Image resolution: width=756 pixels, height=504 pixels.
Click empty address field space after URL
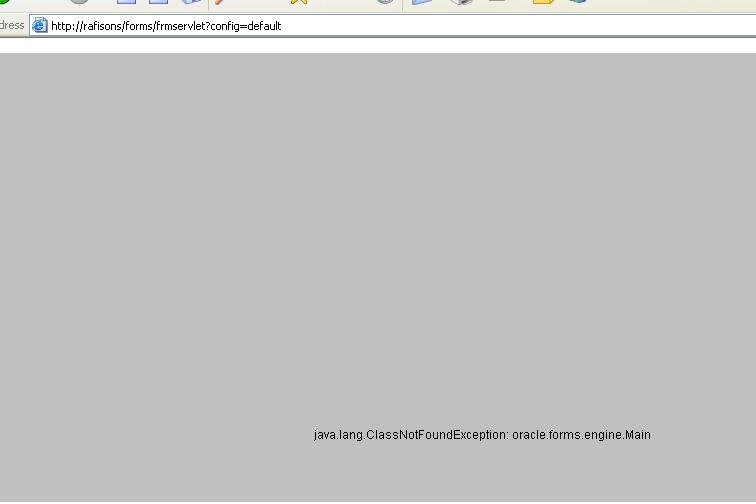520,26
